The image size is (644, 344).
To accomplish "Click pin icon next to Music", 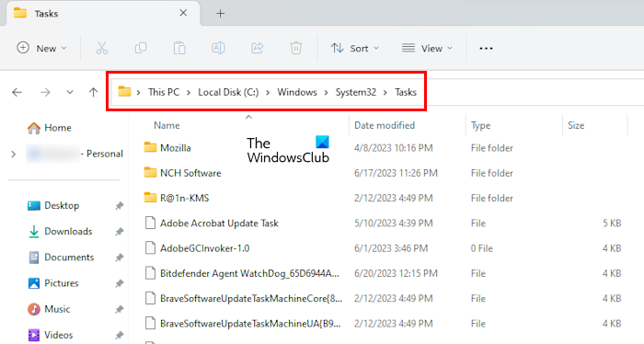I will [119, 309].
